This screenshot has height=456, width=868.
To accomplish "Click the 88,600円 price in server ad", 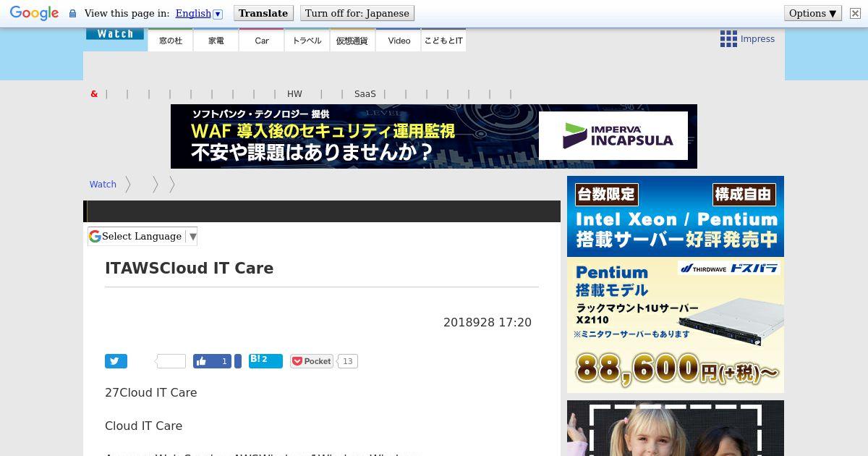I will coord(676,369).
